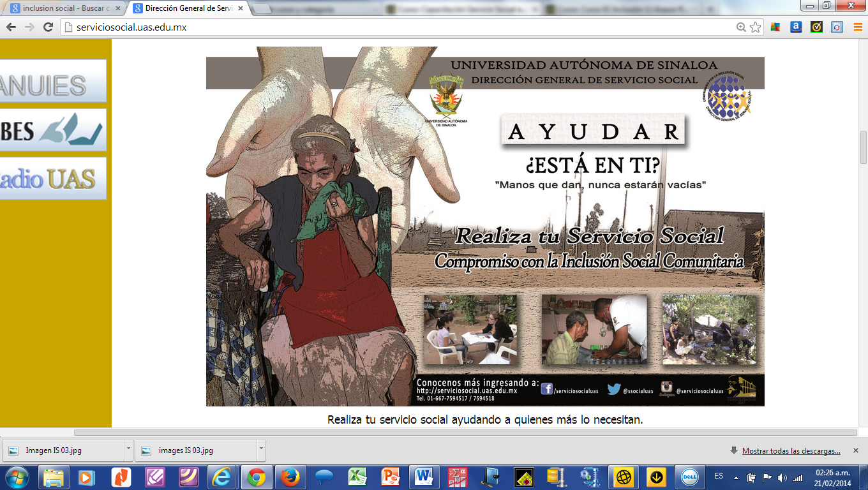Launch Firefox from the taskbar
The height and width of the screenshot is (490, 868).
pos(290,477)
